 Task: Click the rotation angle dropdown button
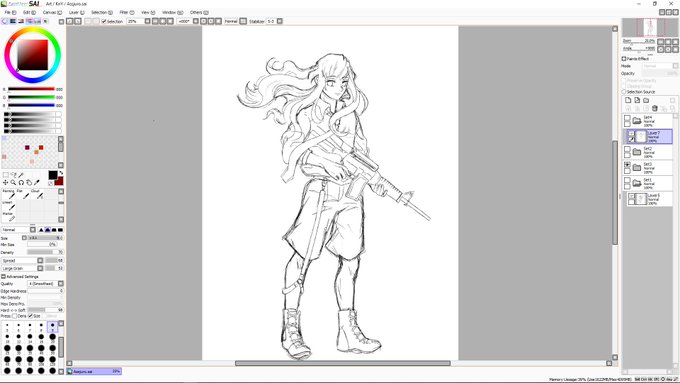click(196, 21)
